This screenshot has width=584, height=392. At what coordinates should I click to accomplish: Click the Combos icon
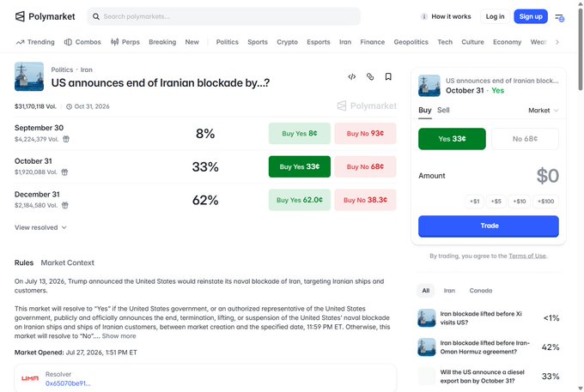tap(68, 42)
